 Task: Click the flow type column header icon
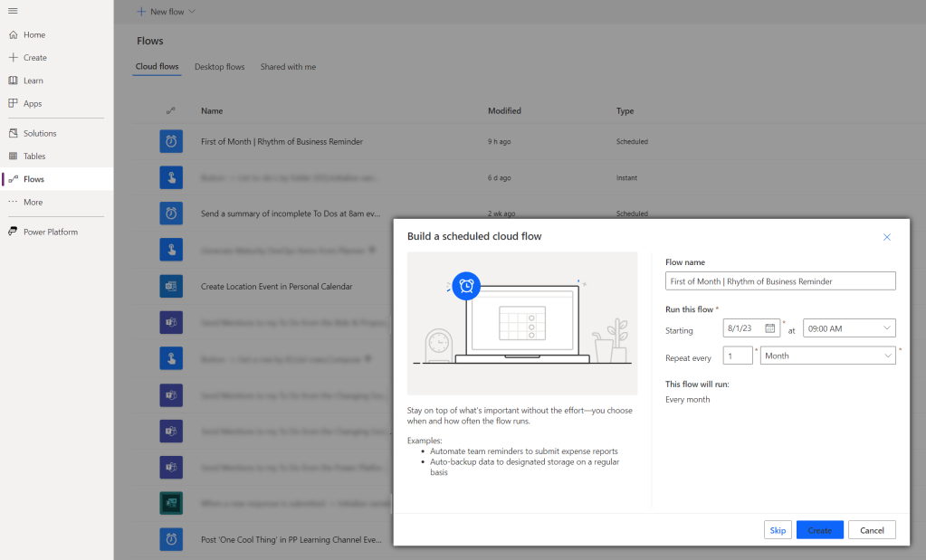click(171, 110)
